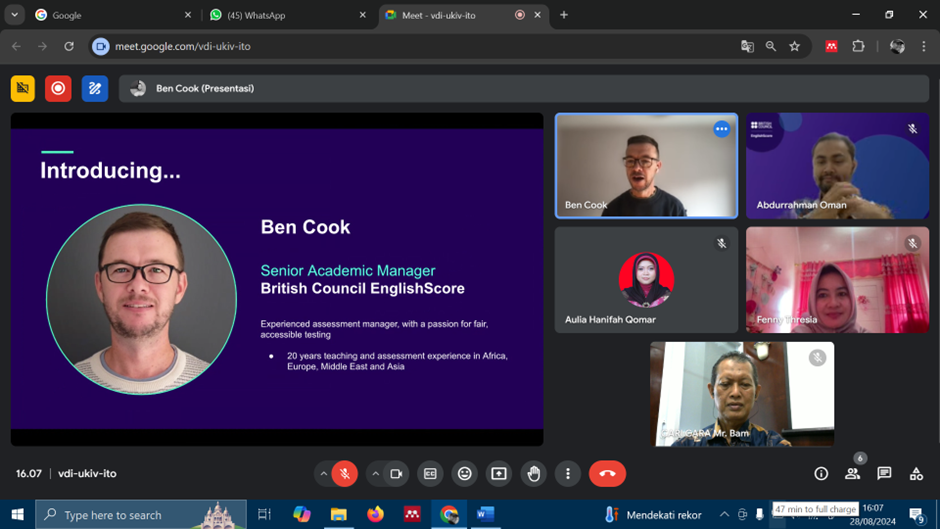Screen dimensions: 940x529
Task: Click the red hang up call button
Action: [607, 474]
